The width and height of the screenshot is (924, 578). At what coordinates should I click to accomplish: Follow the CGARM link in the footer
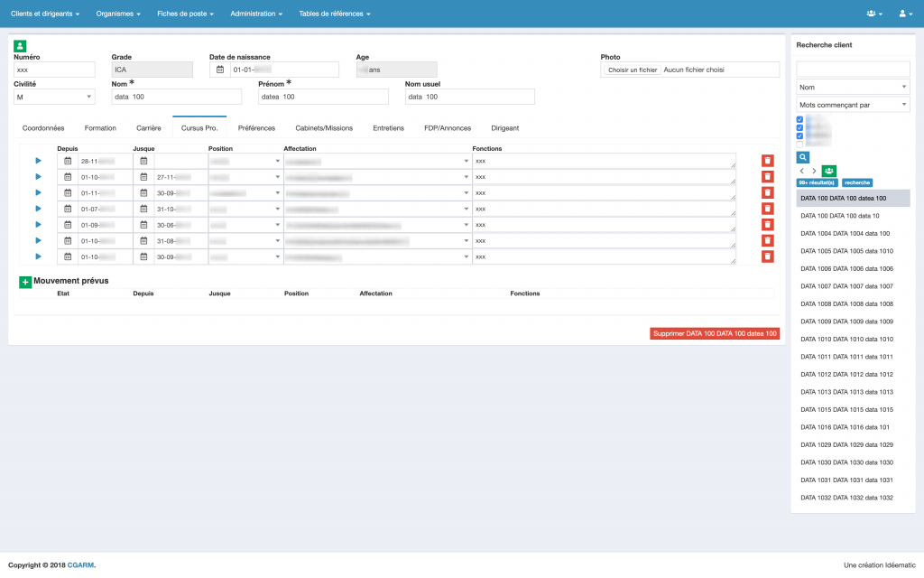click(80, 565)
